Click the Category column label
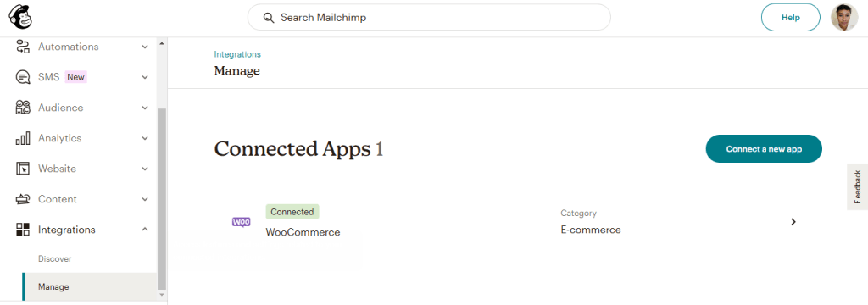This screenshot has height=305, width=868. point(578,213)
